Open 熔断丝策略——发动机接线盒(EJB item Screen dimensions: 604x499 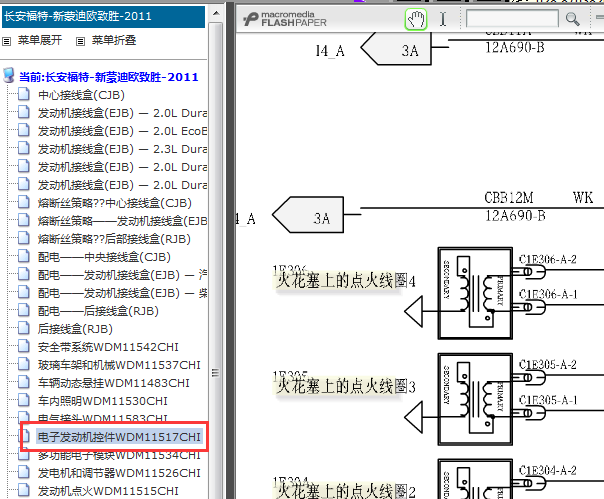pyautogui.click(x=122, y=221)
